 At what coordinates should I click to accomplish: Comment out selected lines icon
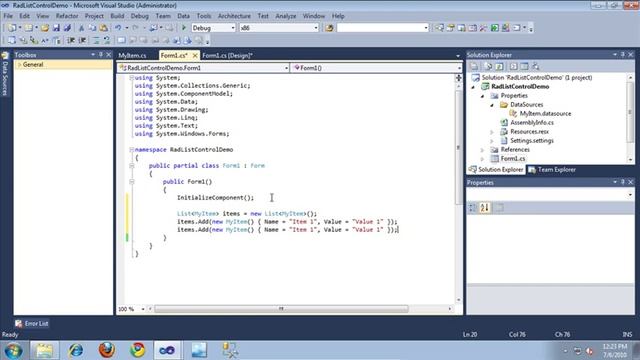point(96,40)
